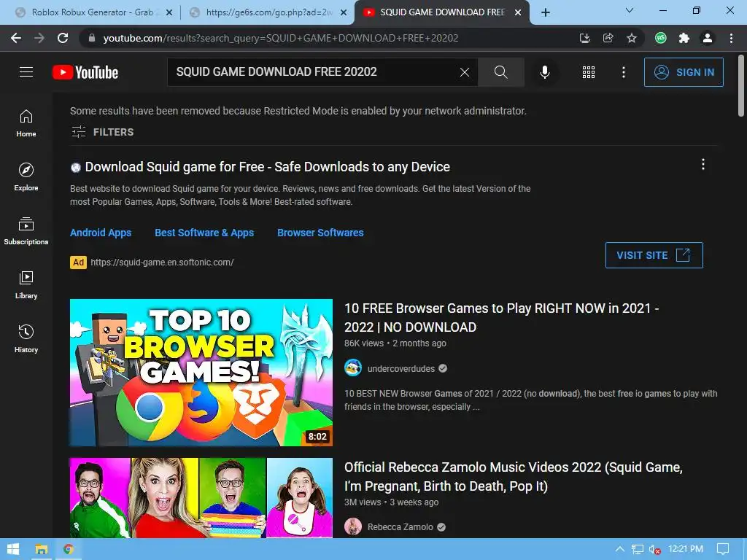Open the Extensions puzzle icon

tap(684, 38)
